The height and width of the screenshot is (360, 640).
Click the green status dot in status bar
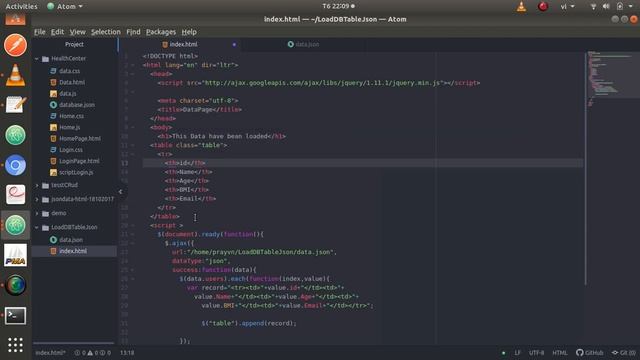[503, 353]
